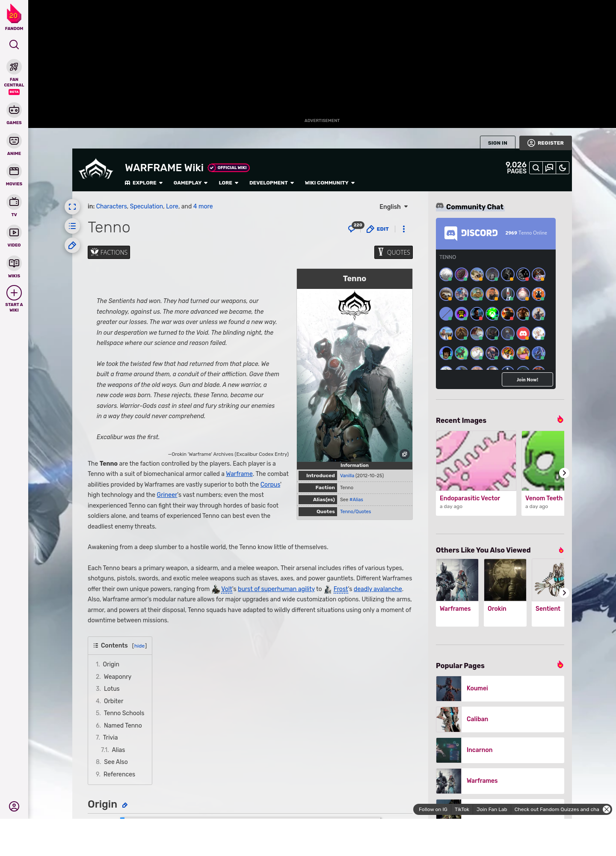Viewport: 616px width, 856px height.
Task: Open the Wiki Community dropdown
Action: pyautogui.click(x=330, y=183)
